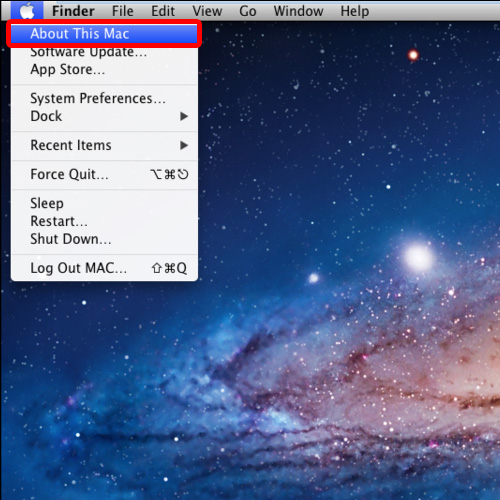The height and width of the screenshot is (500, 500).
Task: Open the File menu
Action: point(122,11)
